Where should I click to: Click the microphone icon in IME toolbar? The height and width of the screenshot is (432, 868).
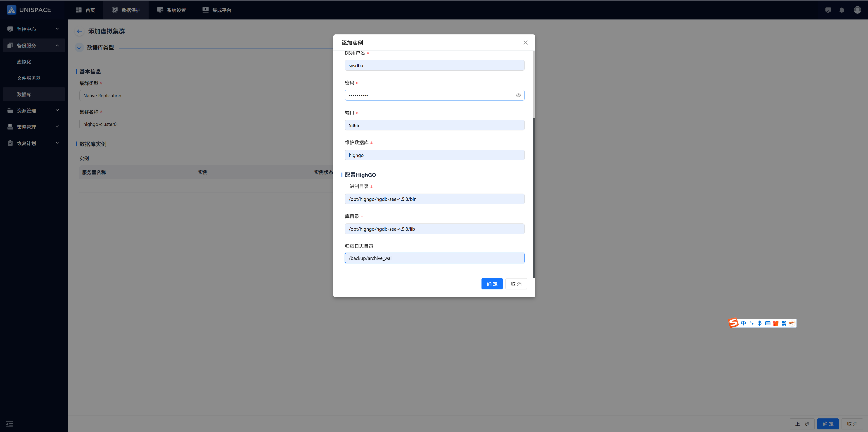pos(759,323)
